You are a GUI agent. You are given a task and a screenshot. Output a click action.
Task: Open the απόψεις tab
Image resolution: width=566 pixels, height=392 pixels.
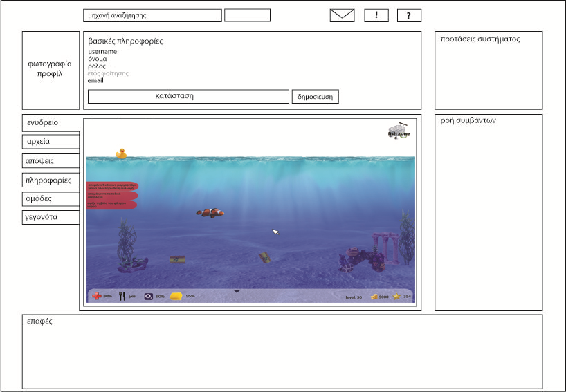(x=51, y=161)
